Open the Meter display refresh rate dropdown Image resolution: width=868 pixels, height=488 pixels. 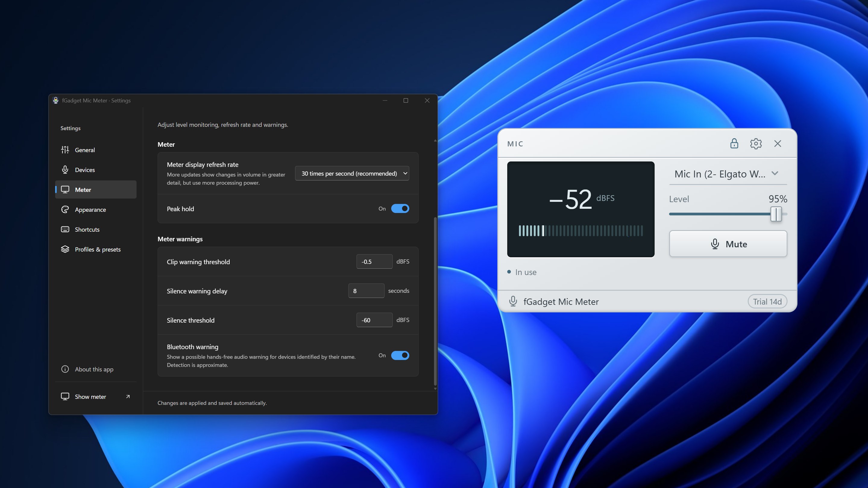click(352, 173)
